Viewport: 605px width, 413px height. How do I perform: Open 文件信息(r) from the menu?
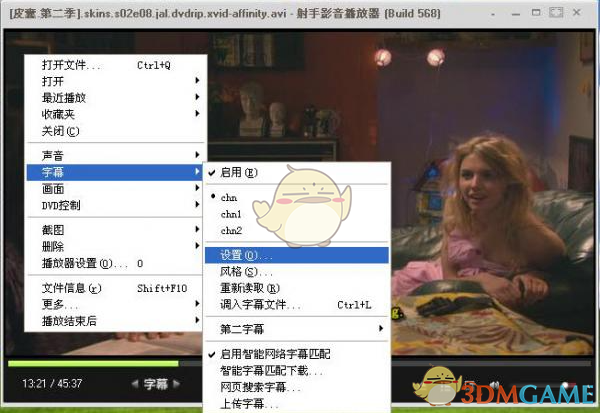(x=115, y=288)
